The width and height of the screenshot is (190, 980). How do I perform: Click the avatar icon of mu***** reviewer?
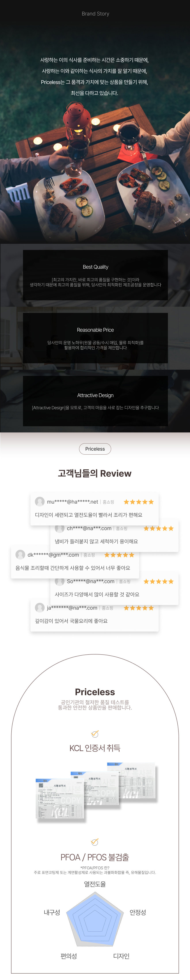click(40, 501)
